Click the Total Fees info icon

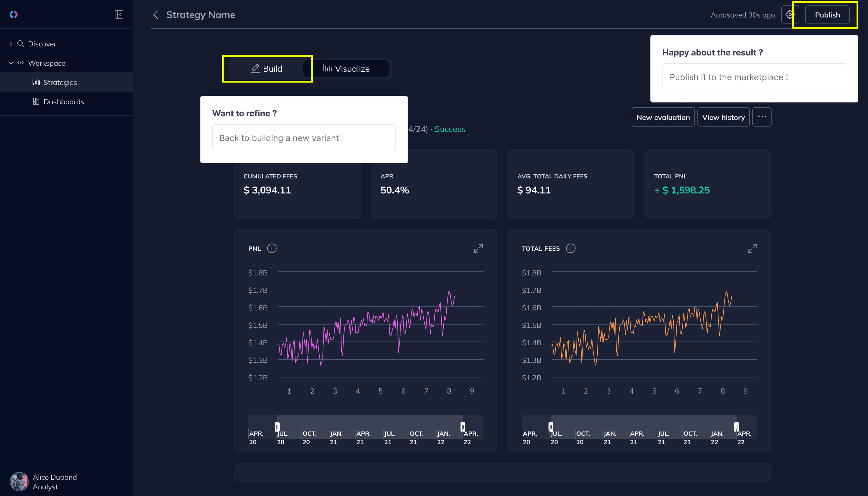[x=571, y=248]
